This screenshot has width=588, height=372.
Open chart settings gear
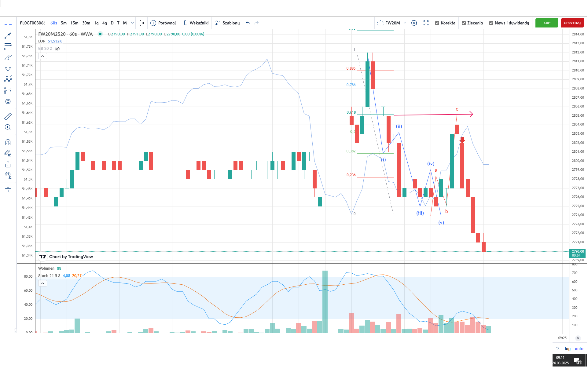414,23
